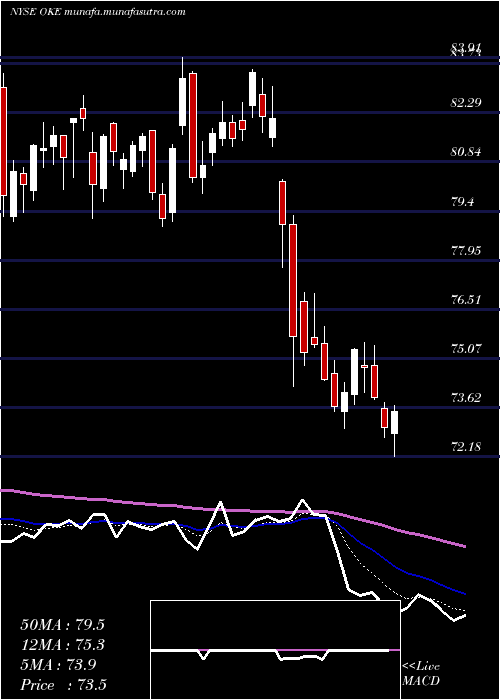Click the 50MA : 79.5 reading

click(x=63, y=625)
